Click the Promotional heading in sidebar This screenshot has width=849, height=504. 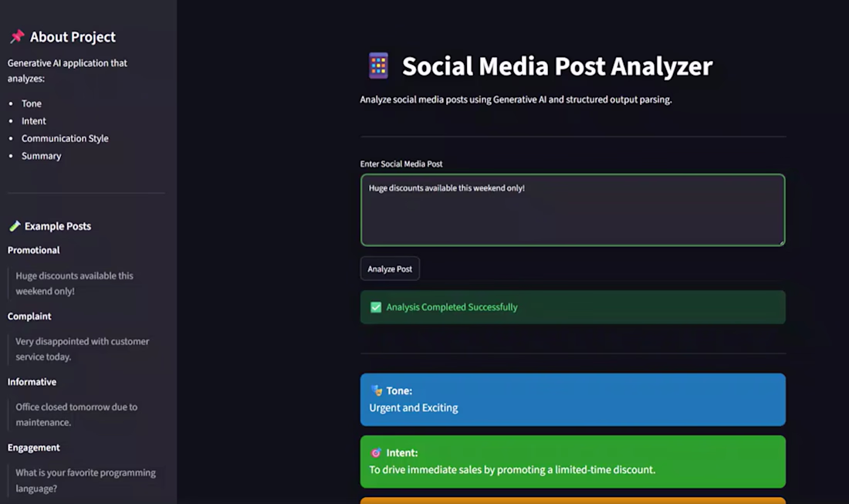pos(33,250)
